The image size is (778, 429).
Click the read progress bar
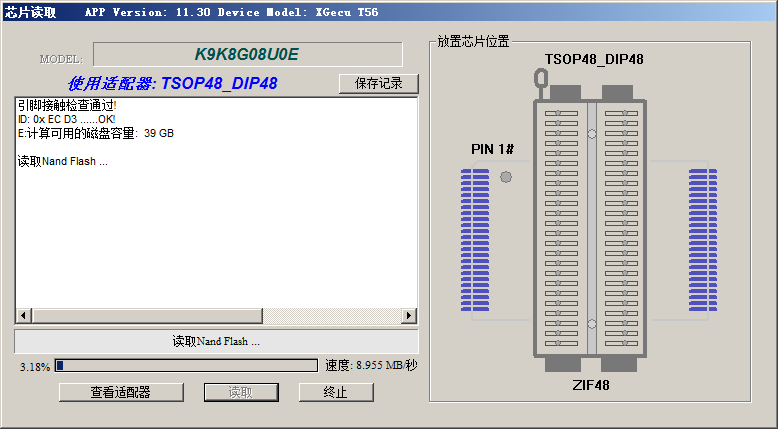pyautogui.click(x=186, y=366)
